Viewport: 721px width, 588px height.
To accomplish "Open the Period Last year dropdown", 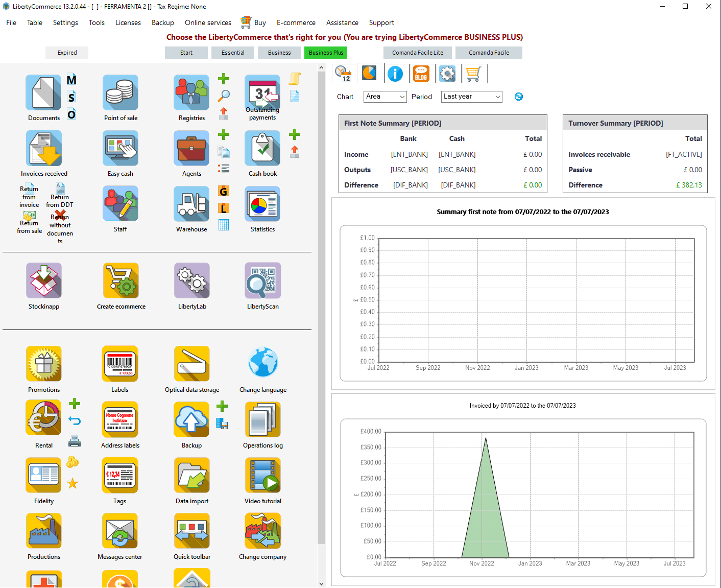I will point(472,97).
